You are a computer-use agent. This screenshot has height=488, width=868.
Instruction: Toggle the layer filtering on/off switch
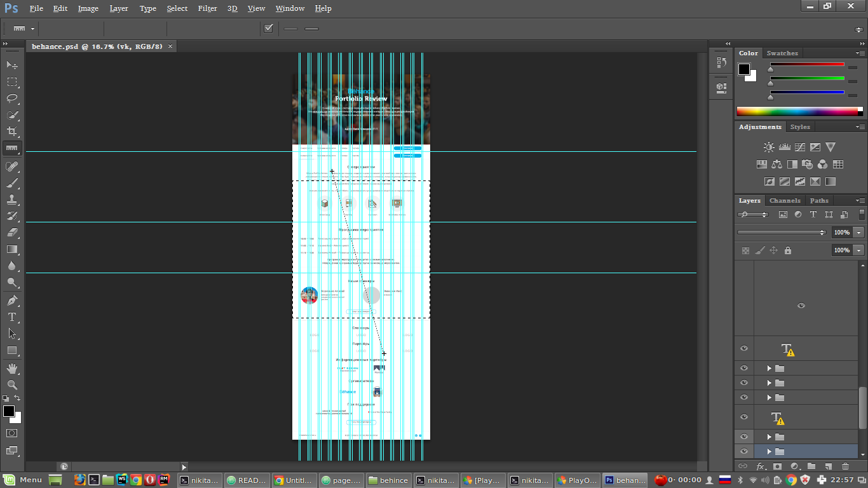pos(862,215)
